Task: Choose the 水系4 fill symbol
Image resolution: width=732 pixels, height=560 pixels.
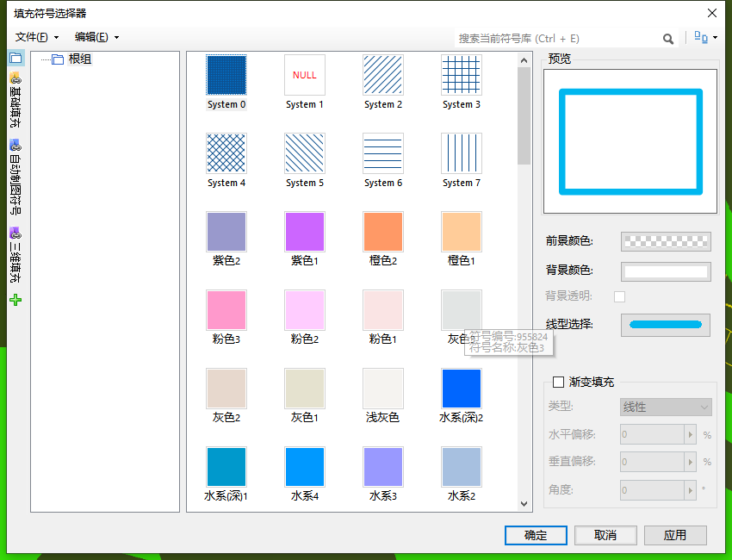Action: click(305, 468)
